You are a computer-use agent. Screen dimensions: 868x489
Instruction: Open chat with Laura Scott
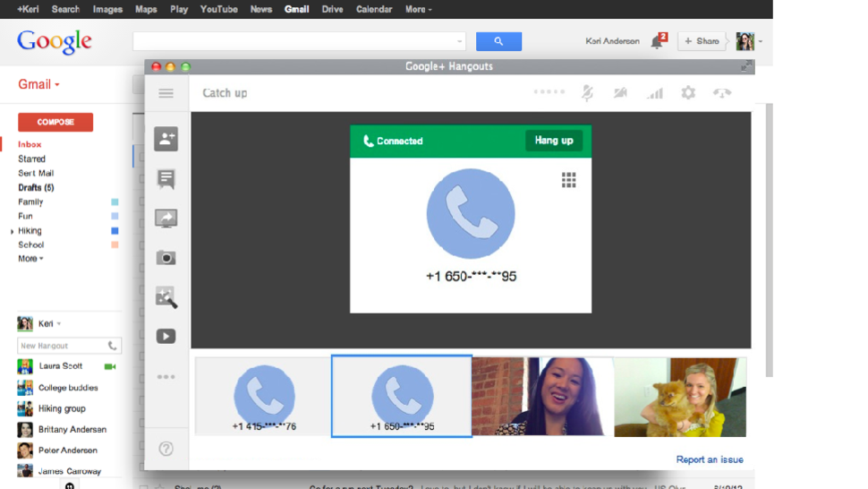click(x=60, y=366)
